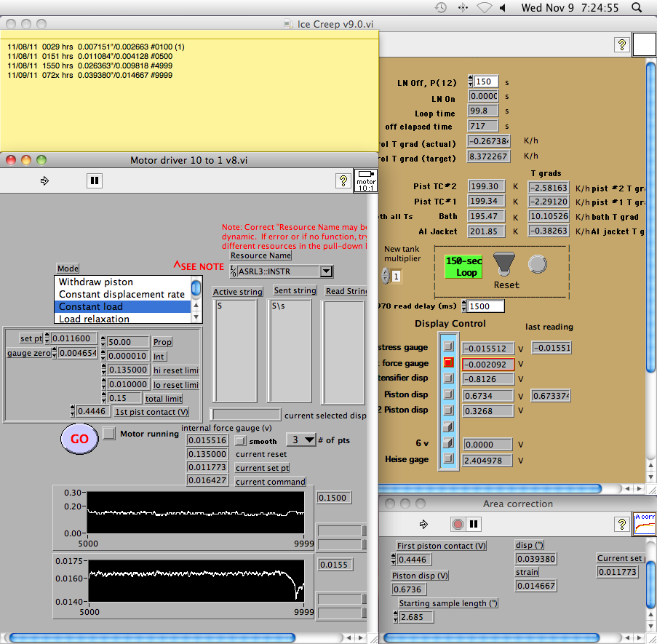The width and height of the screenshot is (657, 644).
Task: Enable the stress gauge display button
Action: click(x=449, y=347)
